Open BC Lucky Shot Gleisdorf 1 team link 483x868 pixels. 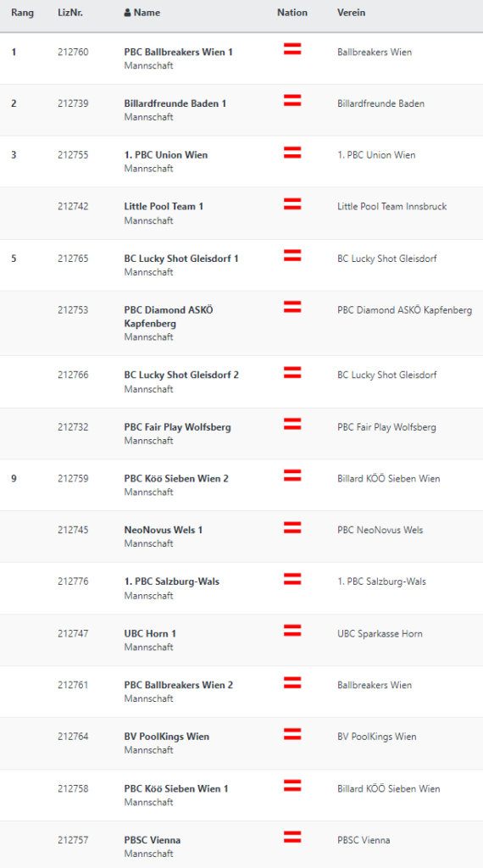pos(181,259)
